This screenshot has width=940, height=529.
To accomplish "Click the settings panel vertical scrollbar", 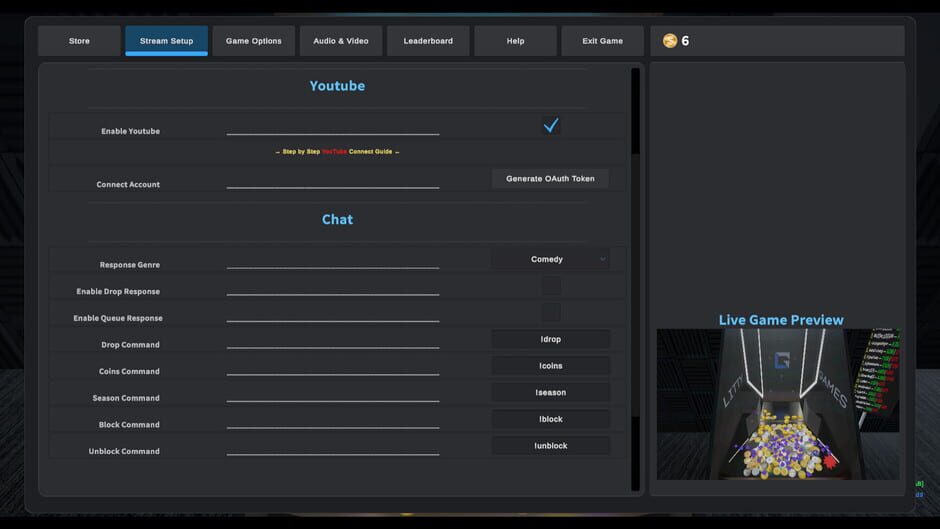I will pyautogui.click(x=635, y=279).
